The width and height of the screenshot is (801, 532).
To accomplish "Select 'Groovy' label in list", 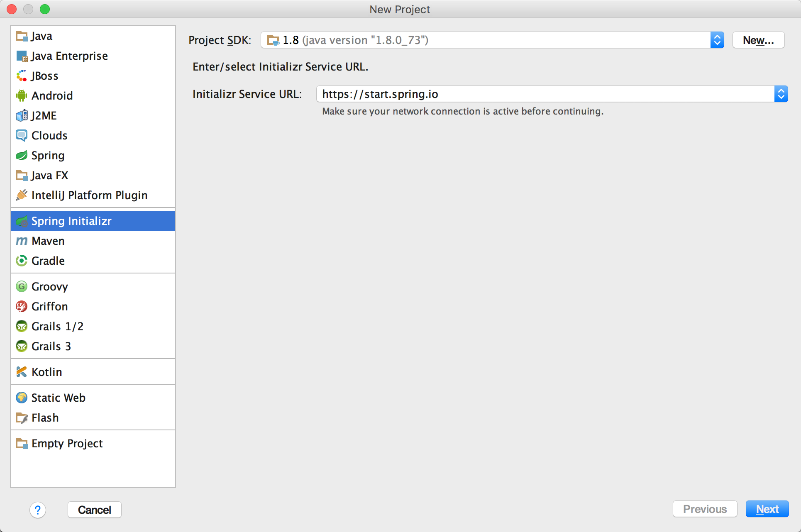I will [x=50, y=287].
